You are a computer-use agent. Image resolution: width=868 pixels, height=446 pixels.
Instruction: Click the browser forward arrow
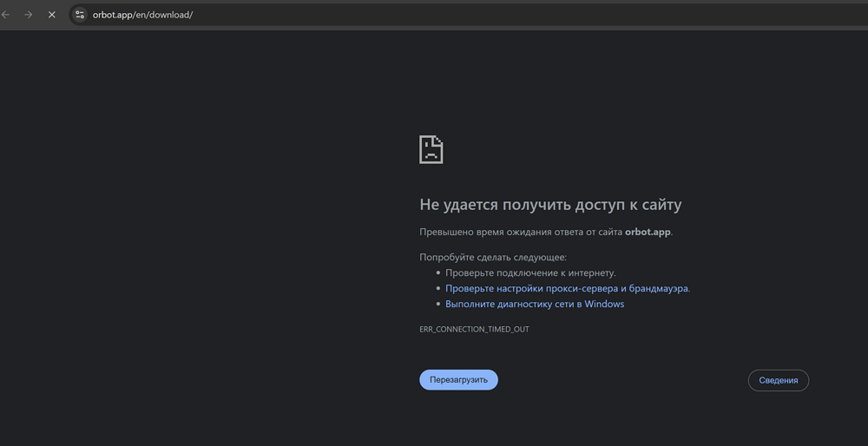(29, 15)
